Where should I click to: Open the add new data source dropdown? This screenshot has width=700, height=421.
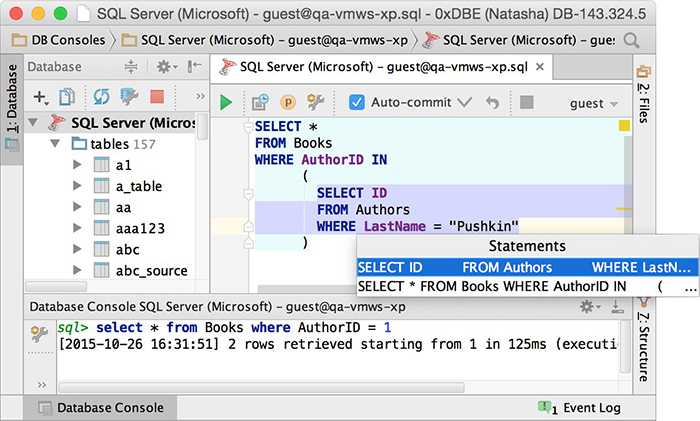(x=41, y=97)
